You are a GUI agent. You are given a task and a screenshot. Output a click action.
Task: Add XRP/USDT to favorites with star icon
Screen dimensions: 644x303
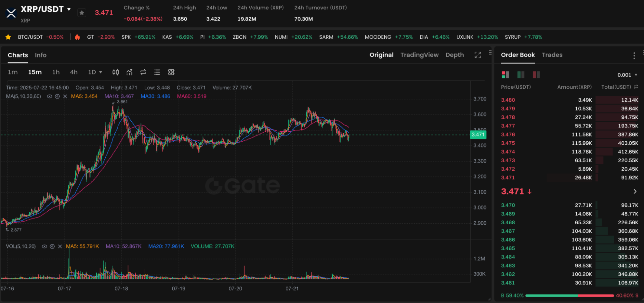tap(82, 13)
